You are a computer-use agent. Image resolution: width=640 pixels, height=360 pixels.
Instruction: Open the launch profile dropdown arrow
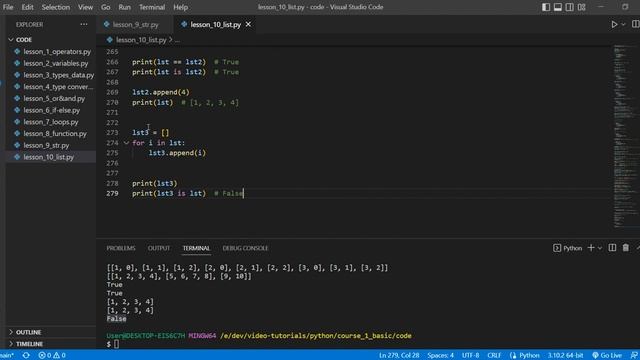[600, 248]
